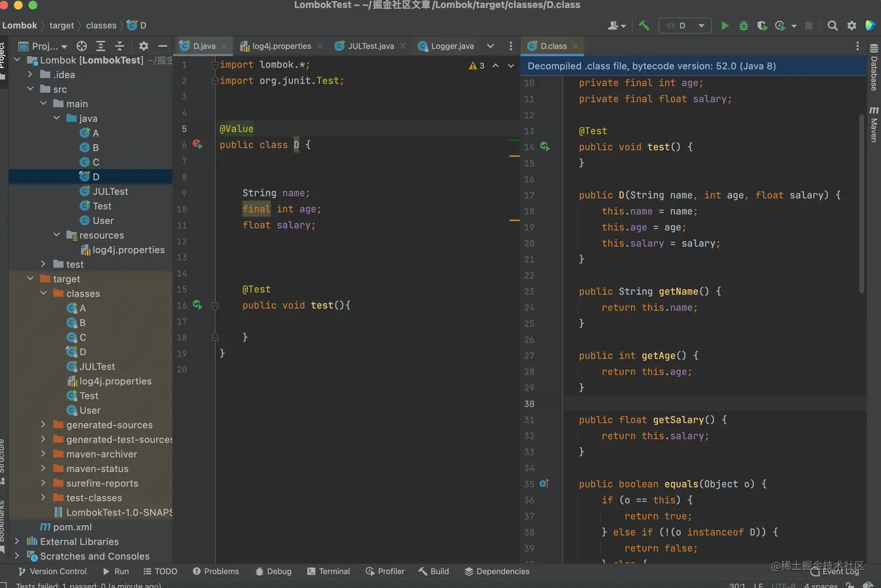Toggle the Terminal tool window

point(328,571)
